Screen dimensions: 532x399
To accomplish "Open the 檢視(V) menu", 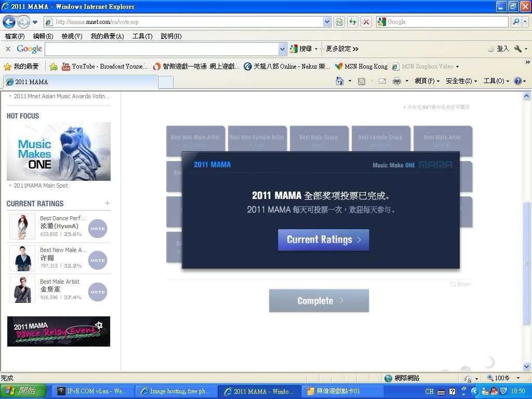I will click(72, 36).
